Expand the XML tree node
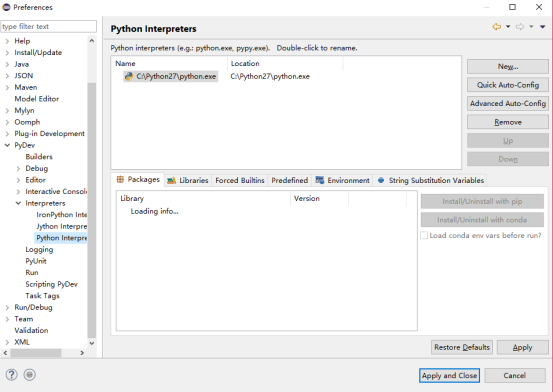The image size is (553, 392). pyautogui.click(x=7, y=342)
